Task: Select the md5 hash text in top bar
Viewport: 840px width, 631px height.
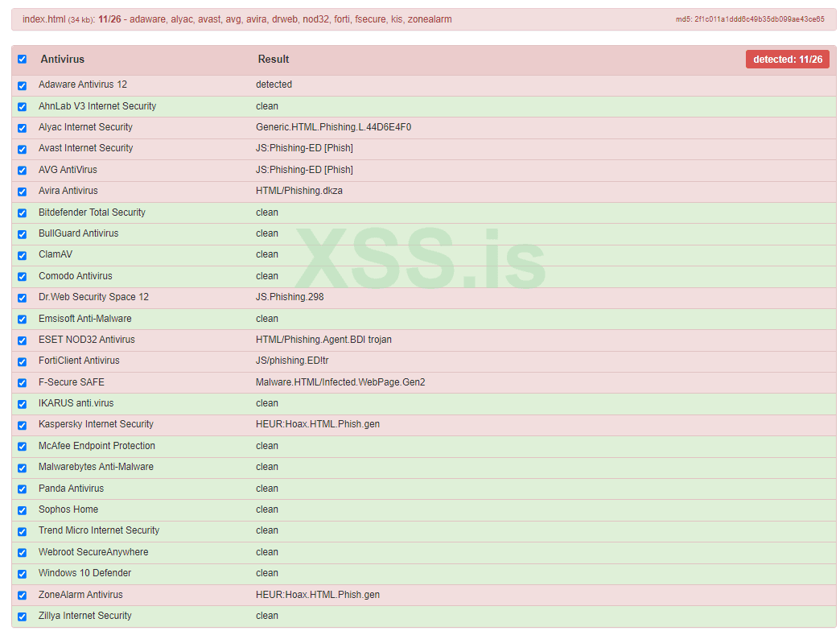Action: [x=750, y=19]
